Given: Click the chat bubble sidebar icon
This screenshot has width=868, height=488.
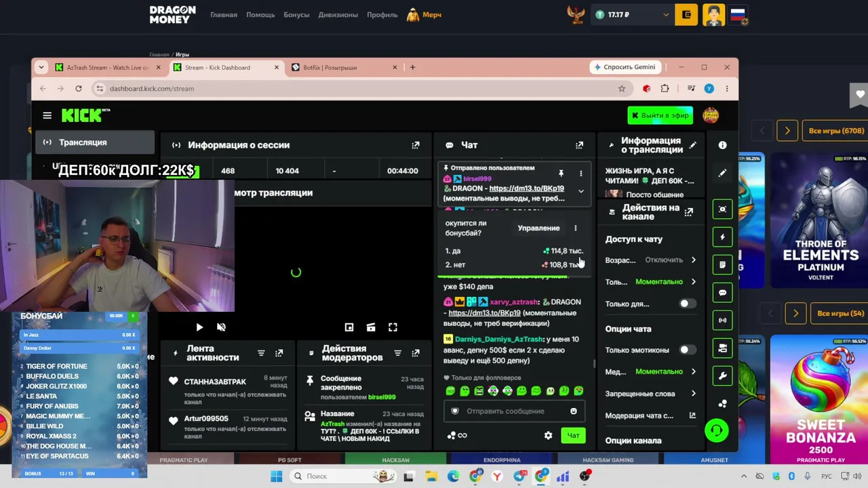Looking at the screenshot, I should (x=722, y=293).
